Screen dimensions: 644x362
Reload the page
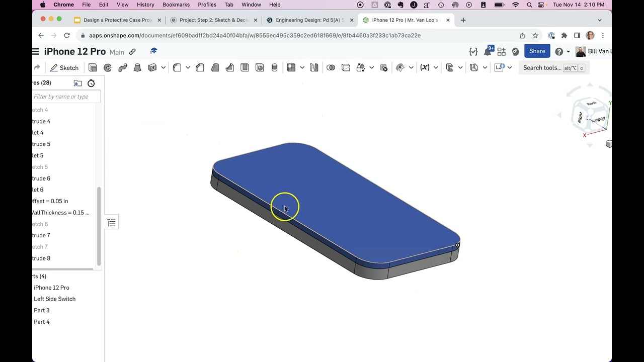pos(67,35)
